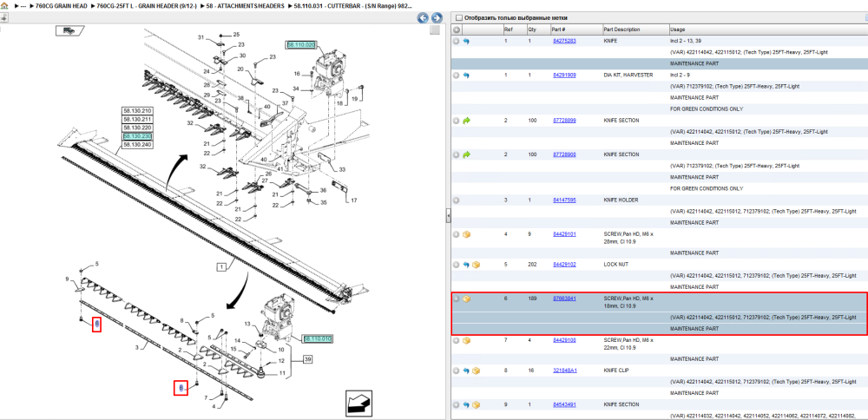The image size is (868, 420).
Task: Click the box icon for KNIFE CLIP row
Action: tap(476, 371)
